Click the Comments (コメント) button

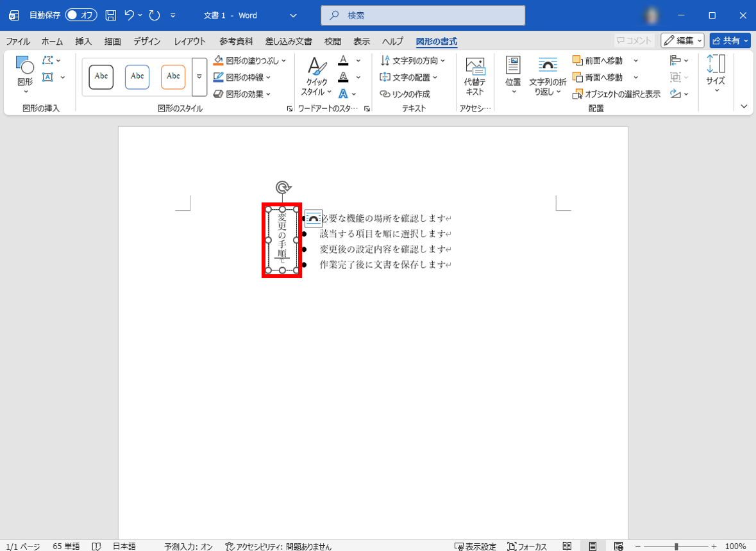[634, 41]
